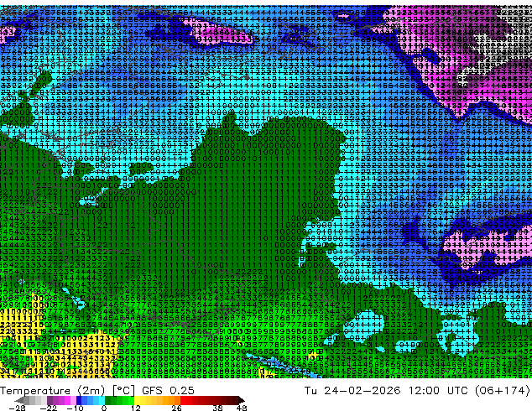
Task: Click the 'Temperature (2m) [°C] GFS 0.25' title
Action: coord(97,391)
